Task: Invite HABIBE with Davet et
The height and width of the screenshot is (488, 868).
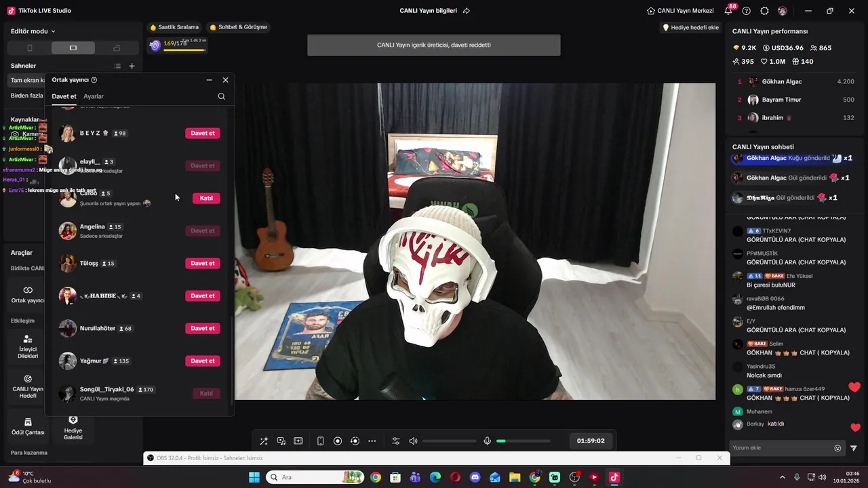Action: click(x=203, y=296)
